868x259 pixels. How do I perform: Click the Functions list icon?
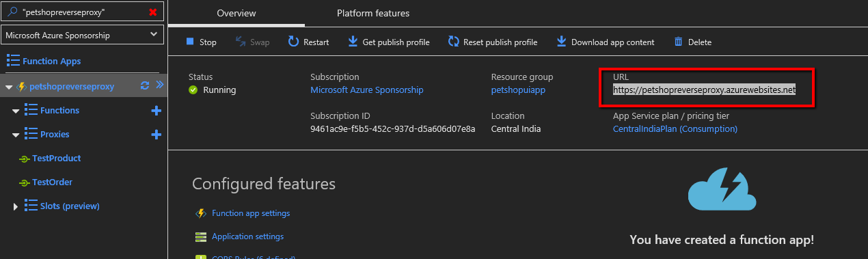[30, 110]
